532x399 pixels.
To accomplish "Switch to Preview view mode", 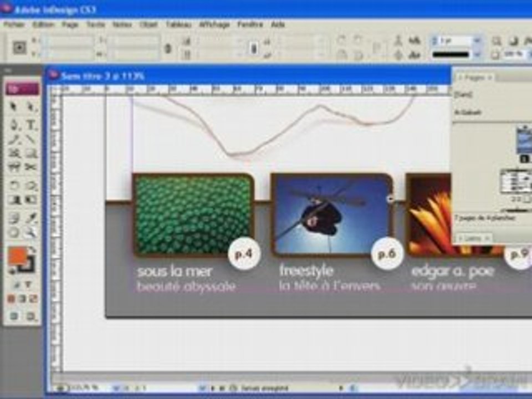I will coord(31,316).
